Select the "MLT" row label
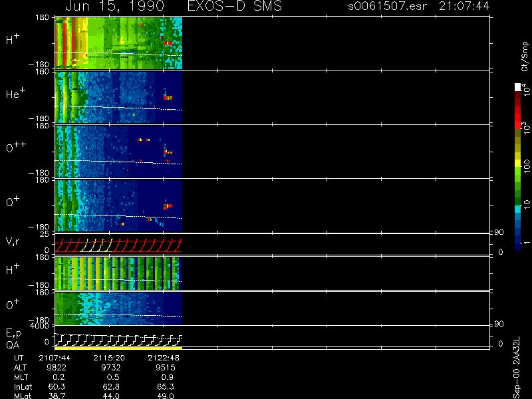This screenshot has width=532, height=399. tap(21, 377)
